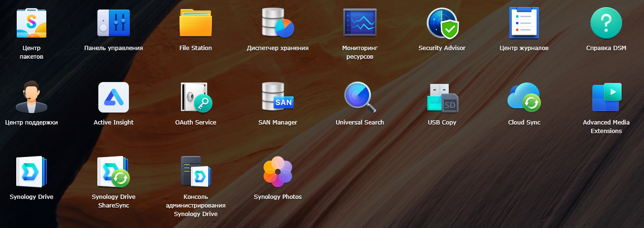Open Synology Drive ShareSync
This screenshot has height=228, width=644.
(114, 172)
